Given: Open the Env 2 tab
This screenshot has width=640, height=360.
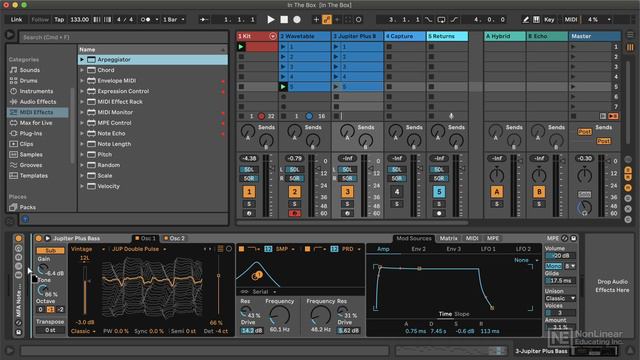Looking at the screenshot, I should pos(418,249).
